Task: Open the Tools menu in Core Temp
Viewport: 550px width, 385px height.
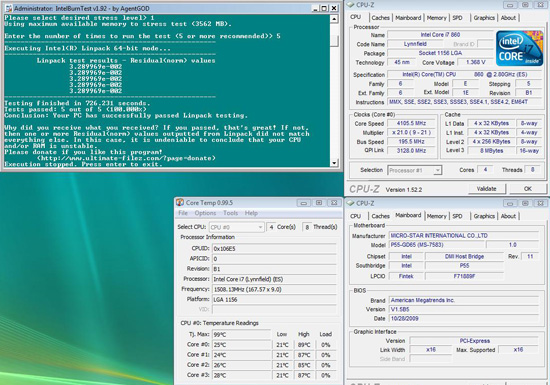Action: pos(230,213)
